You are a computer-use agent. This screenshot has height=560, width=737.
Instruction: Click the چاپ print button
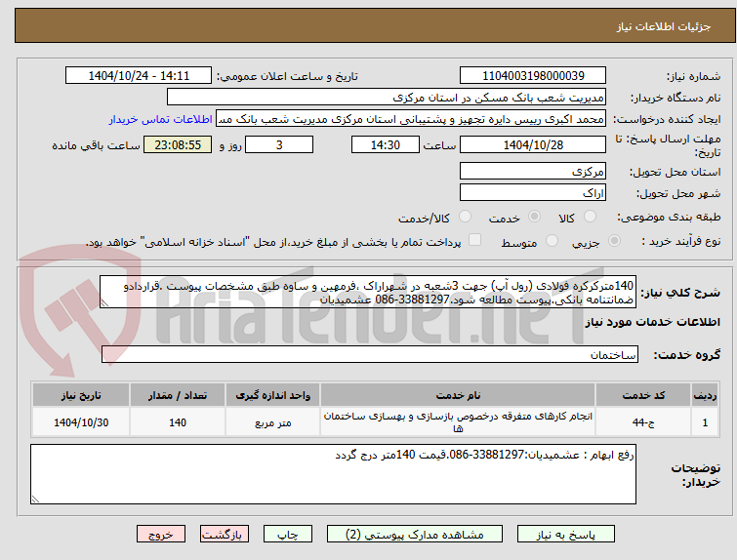click(288, 535)
